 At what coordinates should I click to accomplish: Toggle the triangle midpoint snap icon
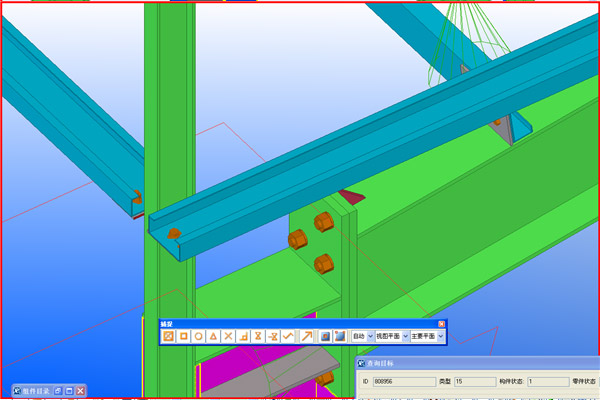click(214, 336)
